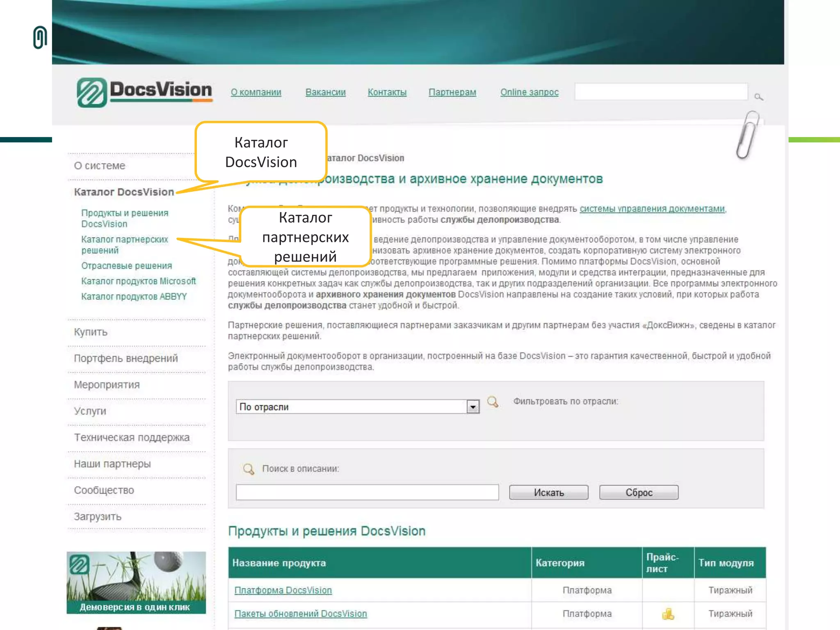Image resolution: width=840 pixels, height=630 pixels.
Task: Select О системе in the sidebar
Action: click(x=100, y=166)
